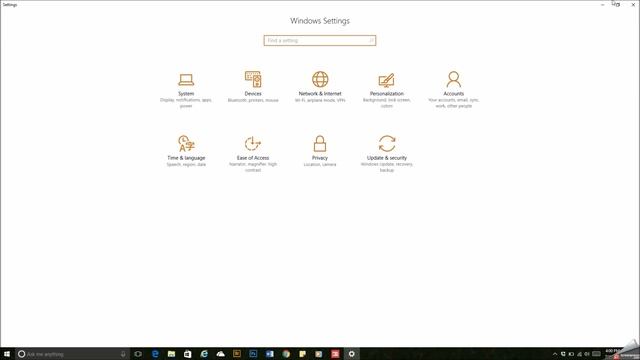The width and height of the screenshot is (640, 360).
Task: Switch to Microsoft Word in taskbar
Action: click(270, 354)
